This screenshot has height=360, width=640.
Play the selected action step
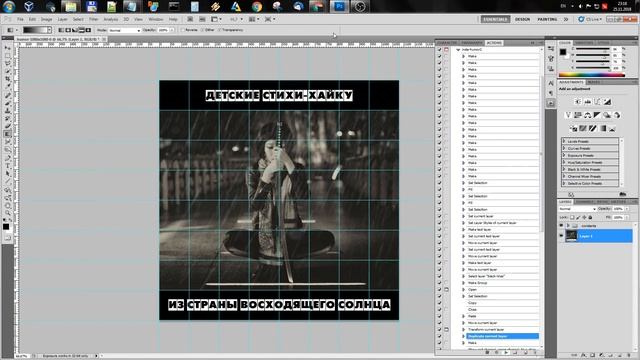pyautogui.click(x=506, y=352)
